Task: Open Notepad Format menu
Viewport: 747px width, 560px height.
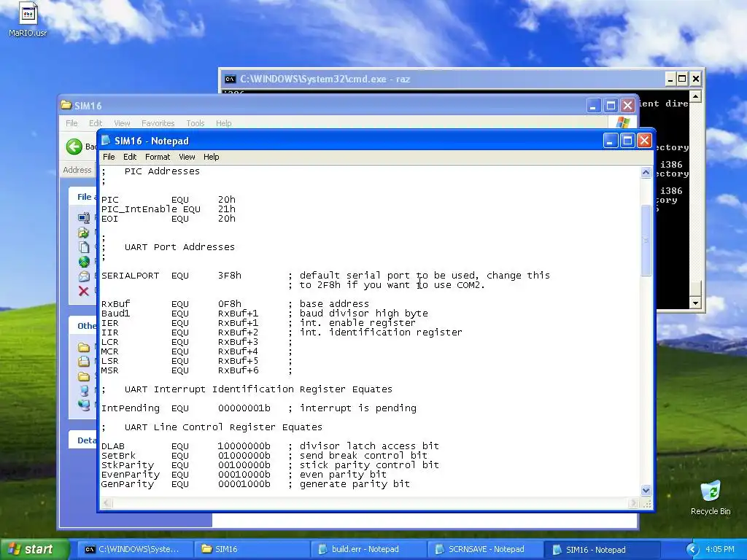Action: pyautogui.click(x=158, y=157)
